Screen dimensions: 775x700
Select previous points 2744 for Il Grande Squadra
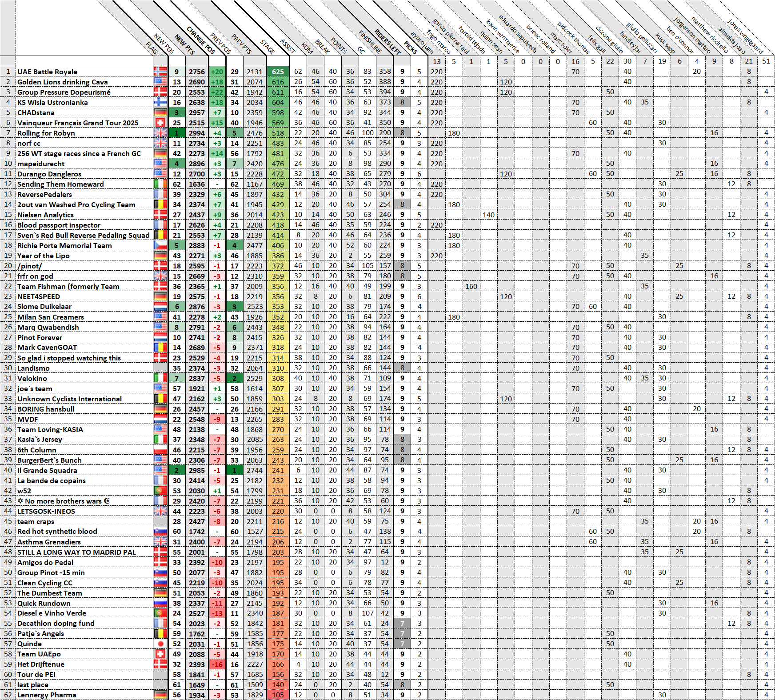tap(255, 470)
